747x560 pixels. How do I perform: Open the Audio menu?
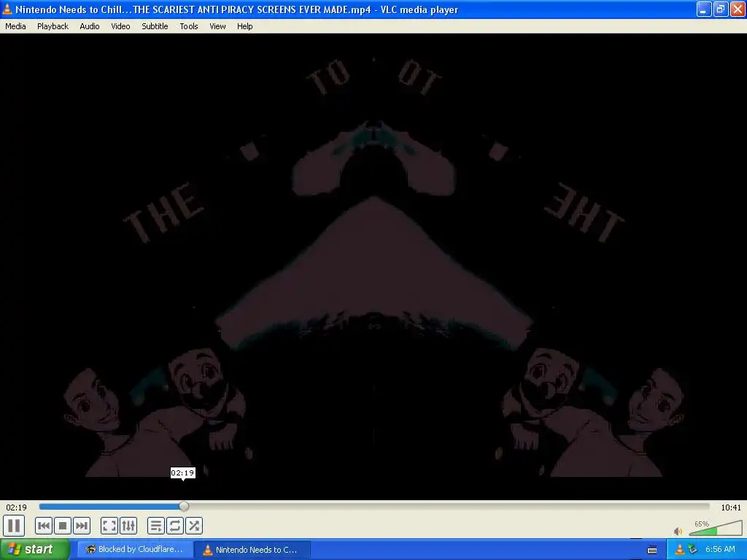tap(90, 26)
